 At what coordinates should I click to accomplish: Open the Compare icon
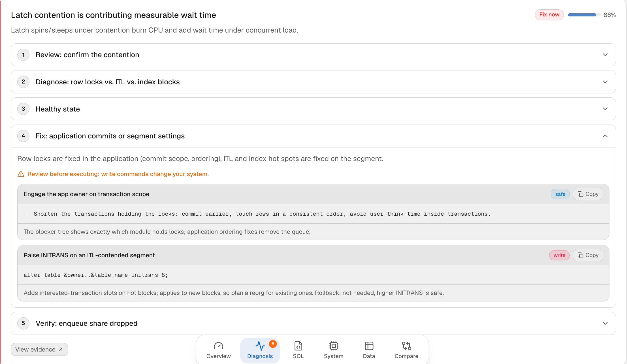(406, 346)
